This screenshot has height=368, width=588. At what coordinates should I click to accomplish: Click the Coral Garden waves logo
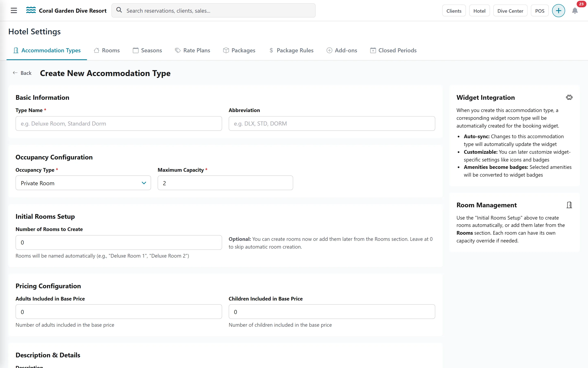click(31, 10)
